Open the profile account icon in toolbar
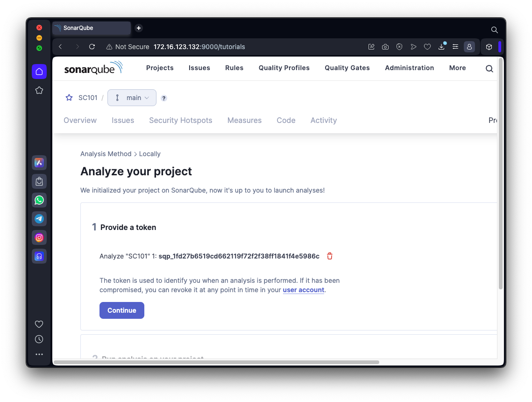The image size is (532, 402). point(469,47)
